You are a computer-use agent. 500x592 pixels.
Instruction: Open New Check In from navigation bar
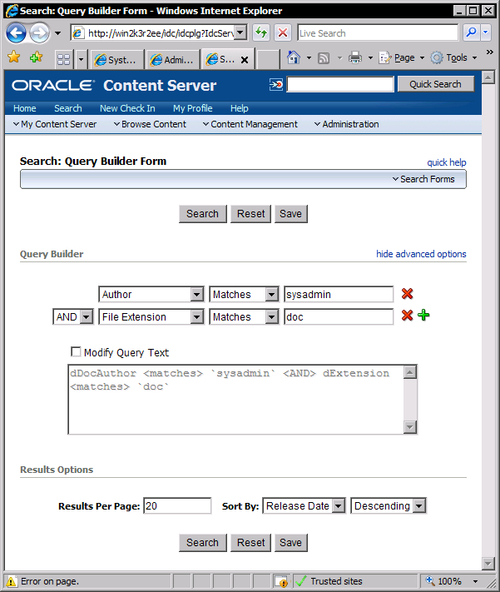coord(127,108)
